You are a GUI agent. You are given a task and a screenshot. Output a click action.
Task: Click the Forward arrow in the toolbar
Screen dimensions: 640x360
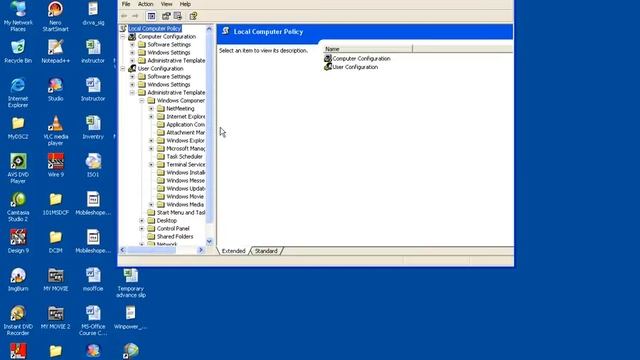click(135, 16)
